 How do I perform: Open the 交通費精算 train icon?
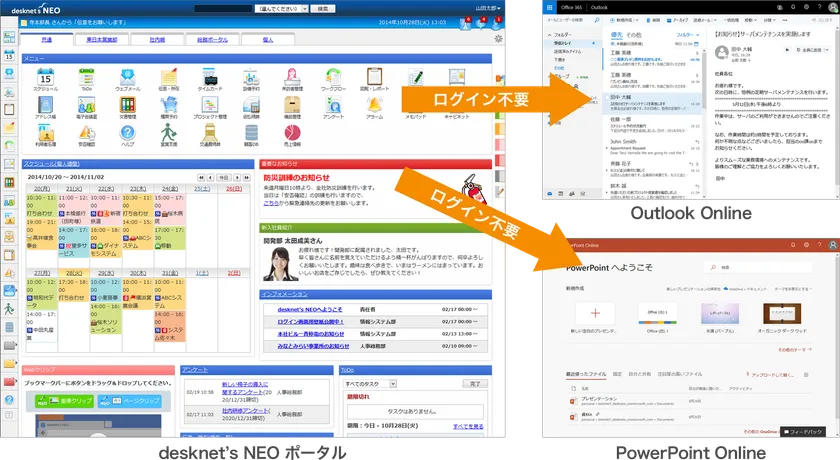click(209, 133)
